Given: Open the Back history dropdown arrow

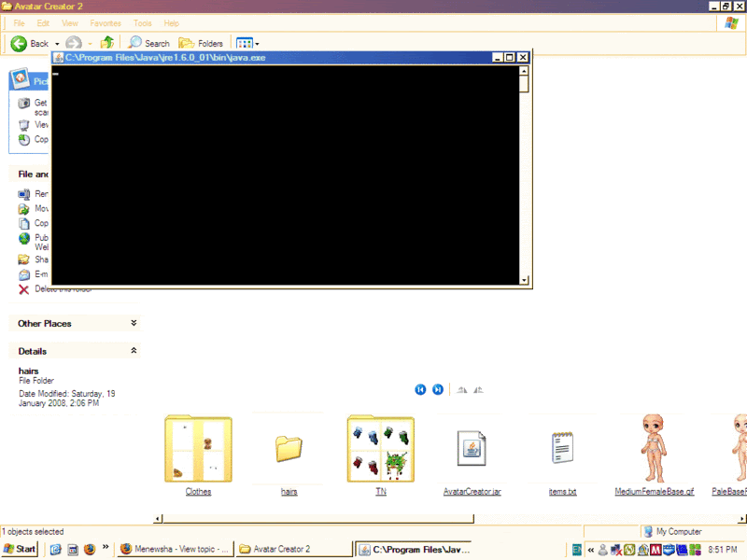Looking at the screenshot, I should pos(57,44).
